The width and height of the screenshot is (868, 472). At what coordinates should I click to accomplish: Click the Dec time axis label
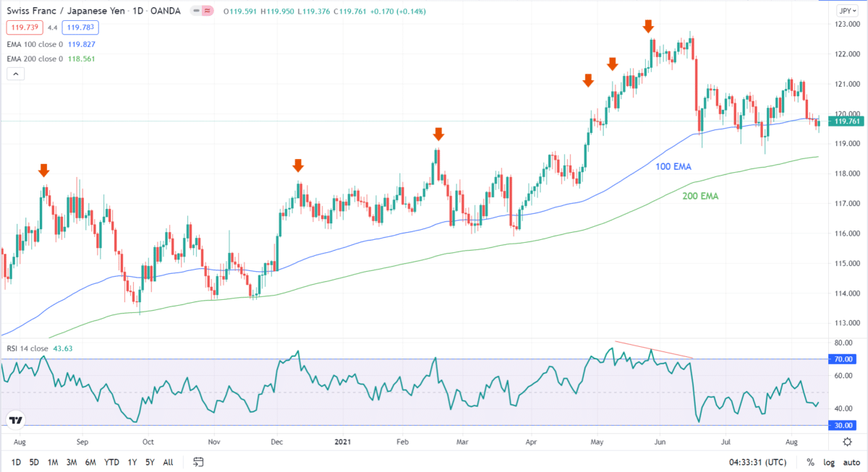pos(278,441)
